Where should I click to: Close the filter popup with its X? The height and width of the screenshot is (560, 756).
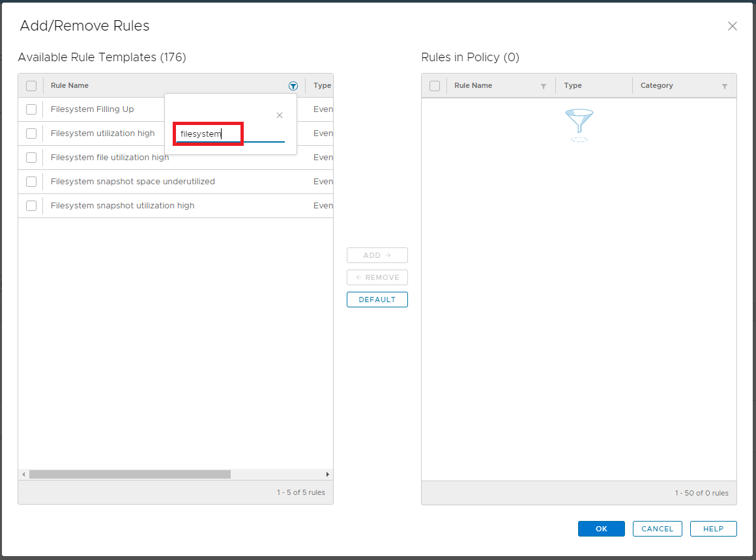(280, 115)
